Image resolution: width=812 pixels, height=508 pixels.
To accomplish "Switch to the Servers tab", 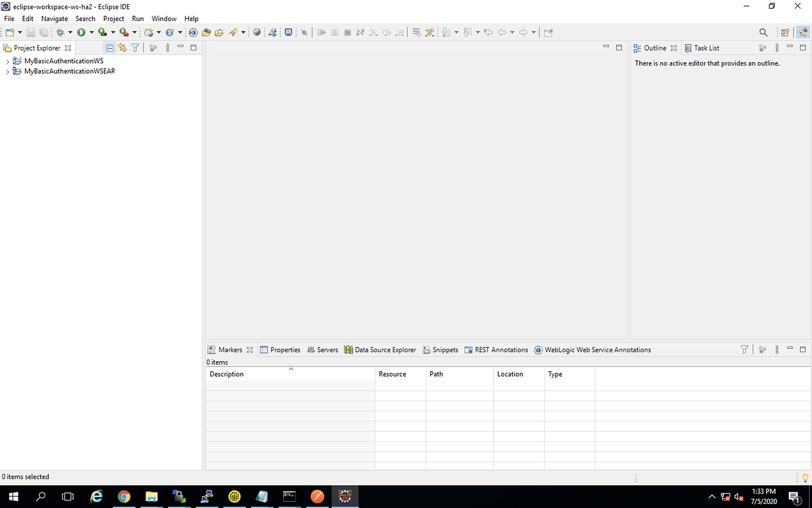I will tap(322, 350).
